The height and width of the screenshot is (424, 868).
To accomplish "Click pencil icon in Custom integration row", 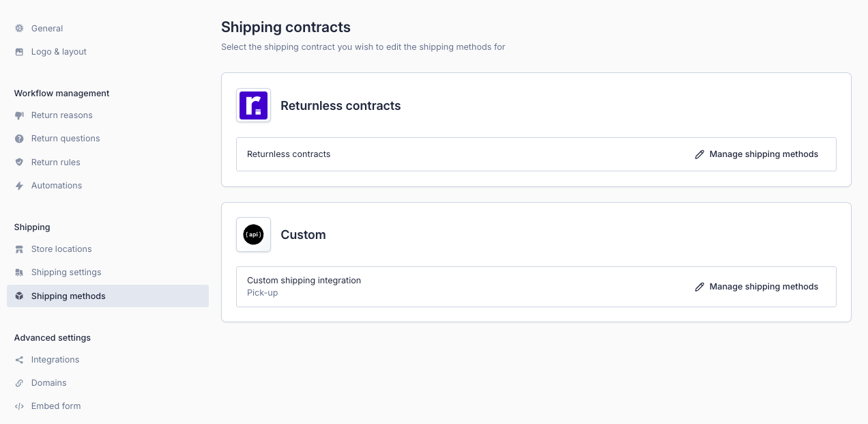I will (x=699, y=287).
